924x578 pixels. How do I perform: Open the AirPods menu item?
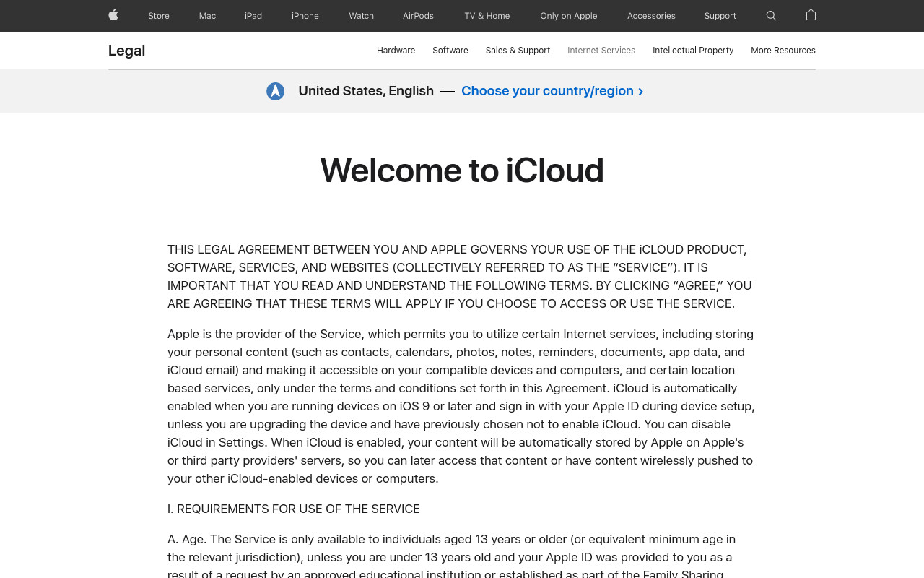[x=418, y=16]
